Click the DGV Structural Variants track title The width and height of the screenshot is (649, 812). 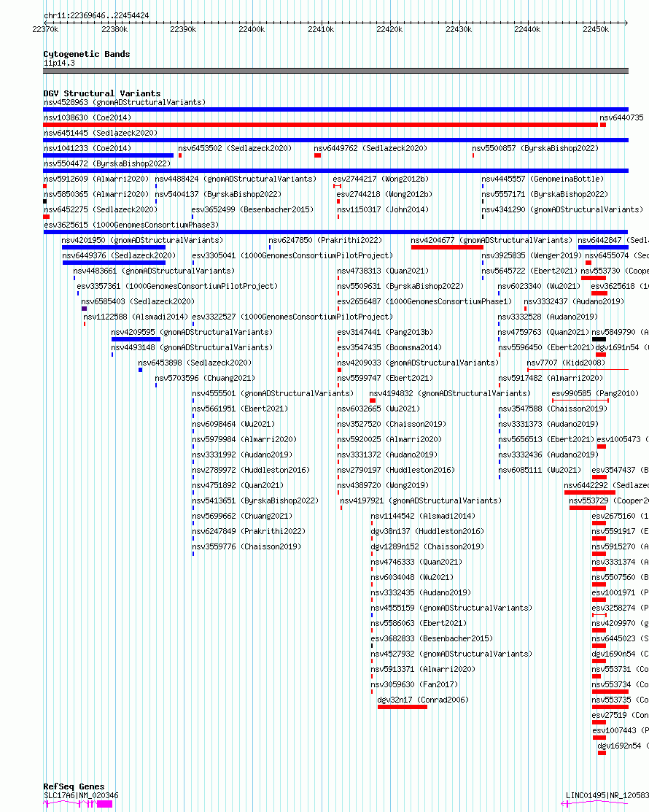(102, 93)
